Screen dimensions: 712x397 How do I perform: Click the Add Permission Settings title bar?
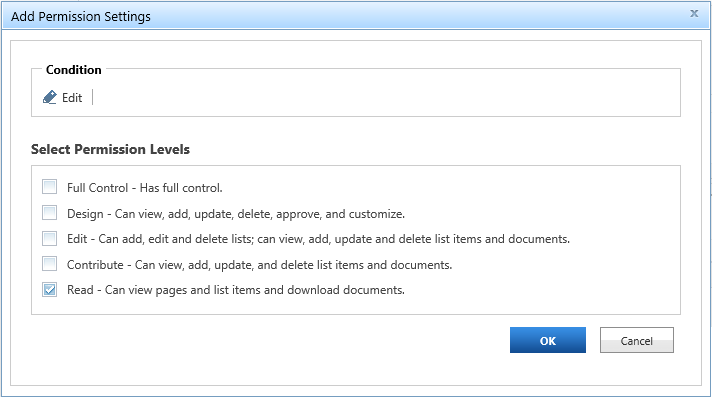(356, 16)
